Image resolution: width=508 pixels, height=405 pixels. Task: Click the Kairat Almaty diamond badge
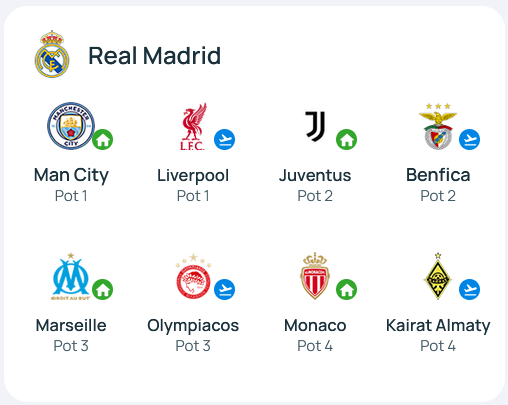438,276
